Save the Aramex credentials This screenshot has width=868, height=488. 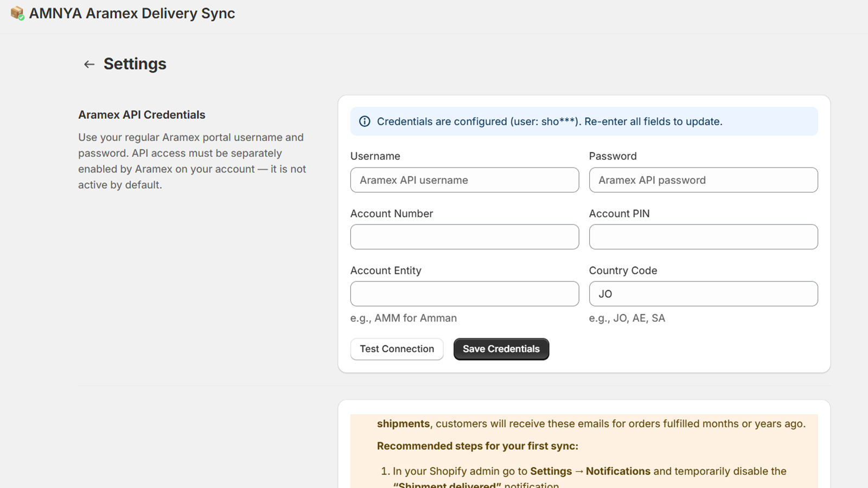pyautogui.click(x=501, y=349)
